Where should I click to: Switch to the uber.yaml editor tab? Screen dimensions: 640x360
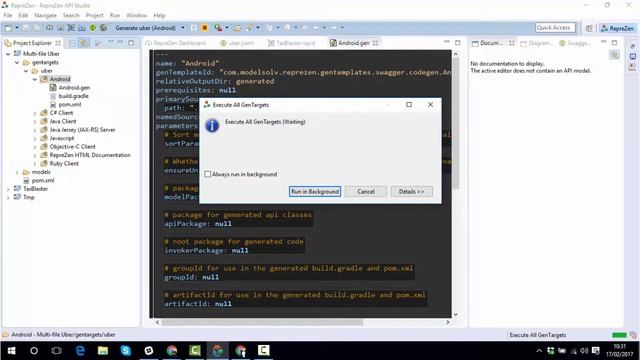tap(237, 43)
